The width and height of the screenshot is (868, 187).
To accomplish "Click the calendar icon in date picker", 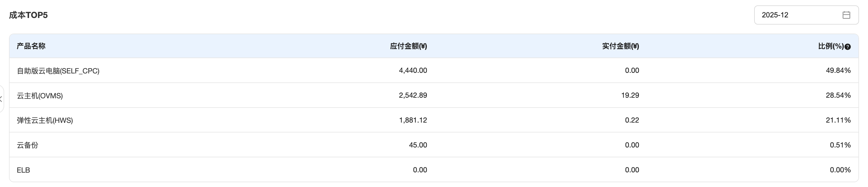I will (846, 15).
